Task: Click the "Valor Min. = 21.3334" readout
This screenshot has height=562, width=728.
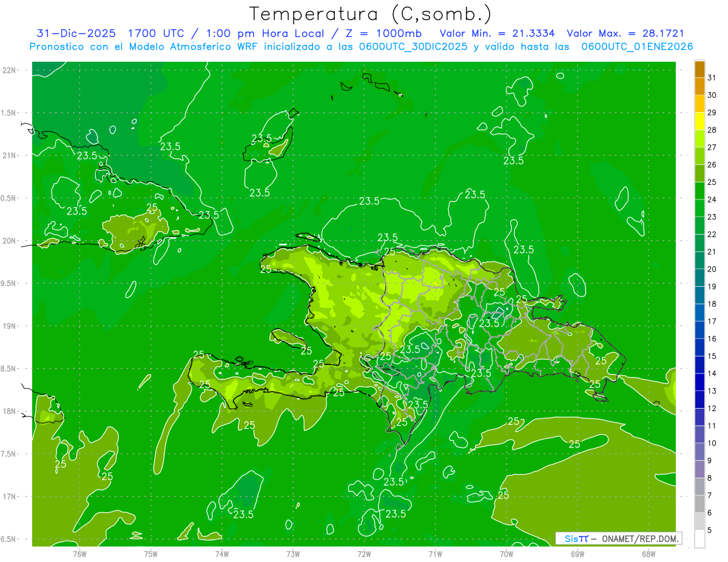Action: (x=497, y=33)
